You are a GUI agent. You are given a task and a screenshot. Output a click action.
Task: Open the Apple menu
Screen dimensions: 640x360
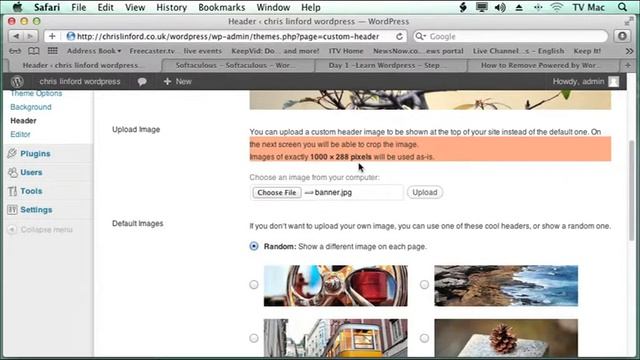point(17,7)
